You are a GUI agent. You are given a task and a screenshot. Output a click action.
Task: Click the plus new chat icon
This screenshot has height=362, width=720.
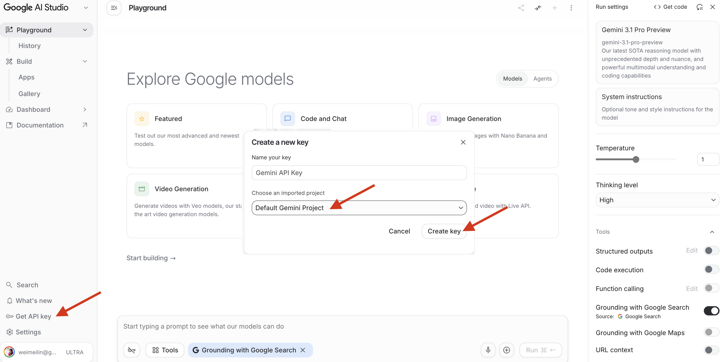pyautogui.click(x=554, y=8)
